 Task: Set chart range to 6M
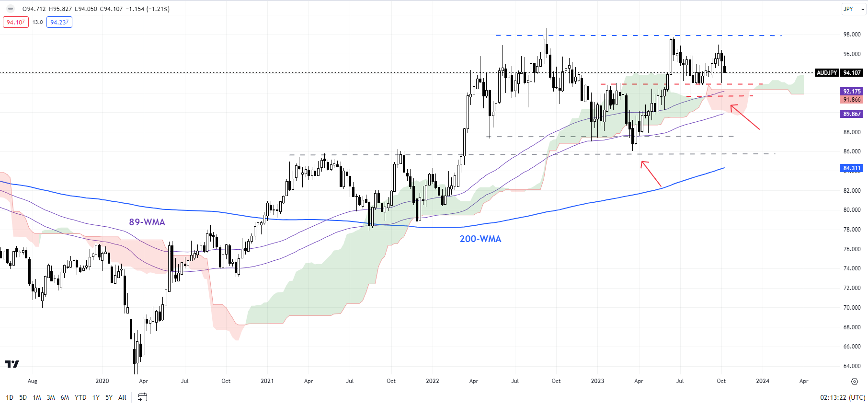tap(65, 397)
